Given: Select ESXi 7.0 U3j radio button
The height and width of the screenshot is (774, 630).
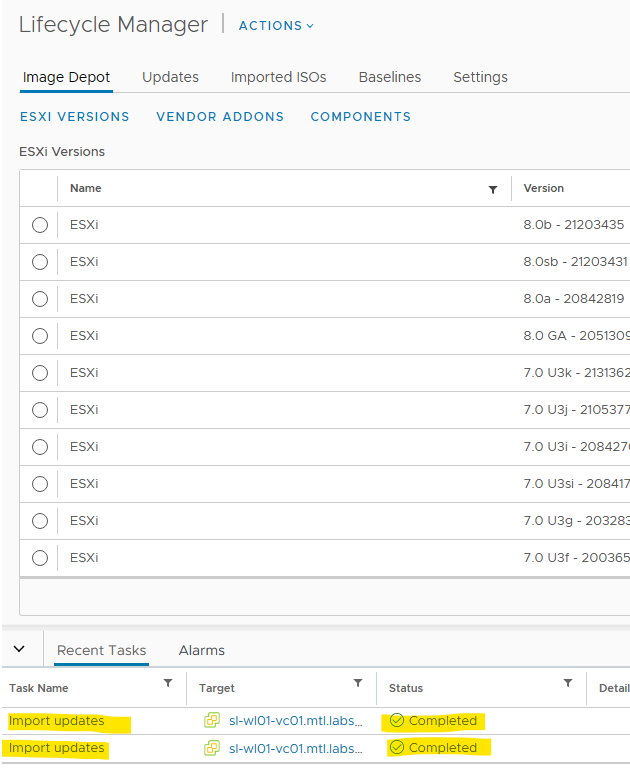Looking at the screenshot, I should point(40,410).
